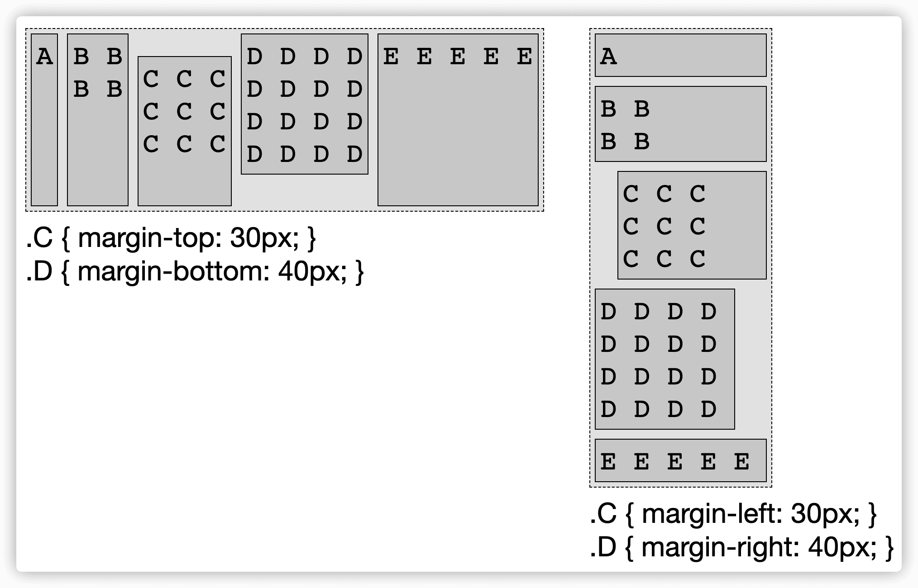Click the empty gap left of column C box
The image size is (918, 588).
(x=606, y=225)
